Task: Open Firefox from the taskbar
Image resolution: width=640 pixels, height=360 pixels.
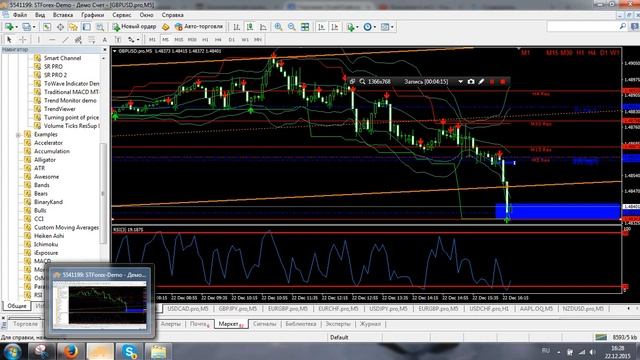Action: (71, 351)
